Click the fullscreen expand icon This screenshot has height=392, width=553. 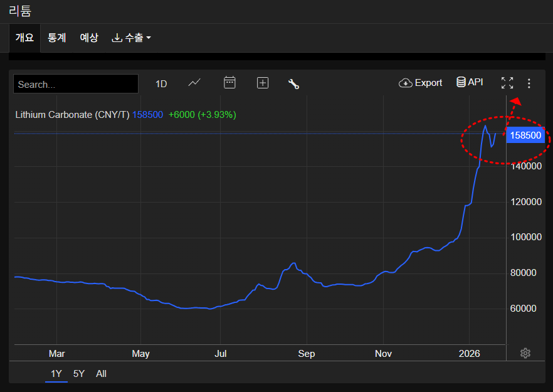pyautogui.click(x=507, y=83)
